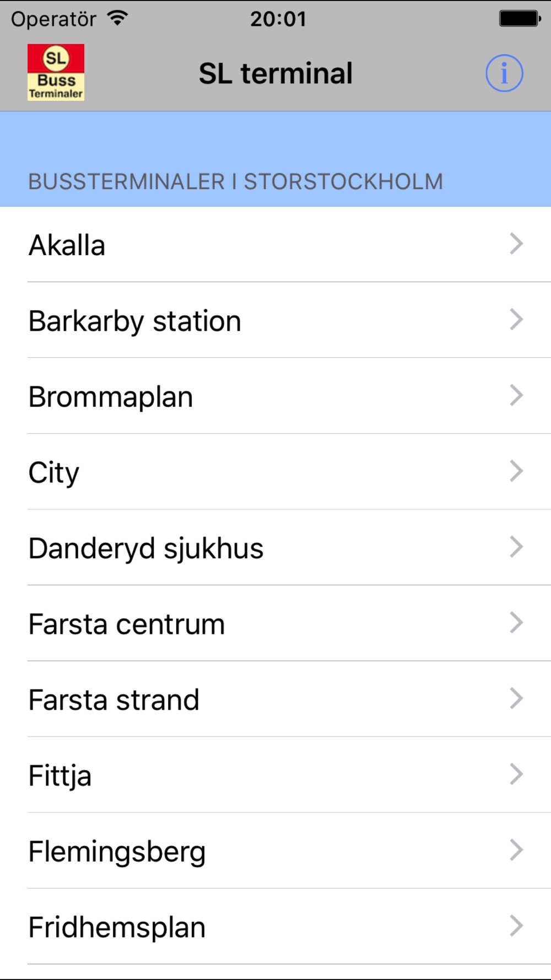Open the Flemingsberg terminal
The width and height of the screenshot is (551, 980).
click(275, 851)
